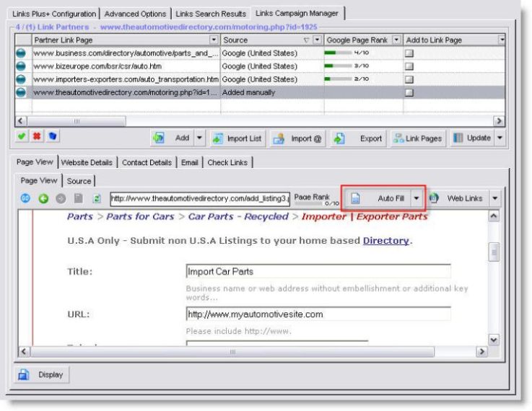Click the web page vertical scrollbar up arrow

(x=494, y=216)
